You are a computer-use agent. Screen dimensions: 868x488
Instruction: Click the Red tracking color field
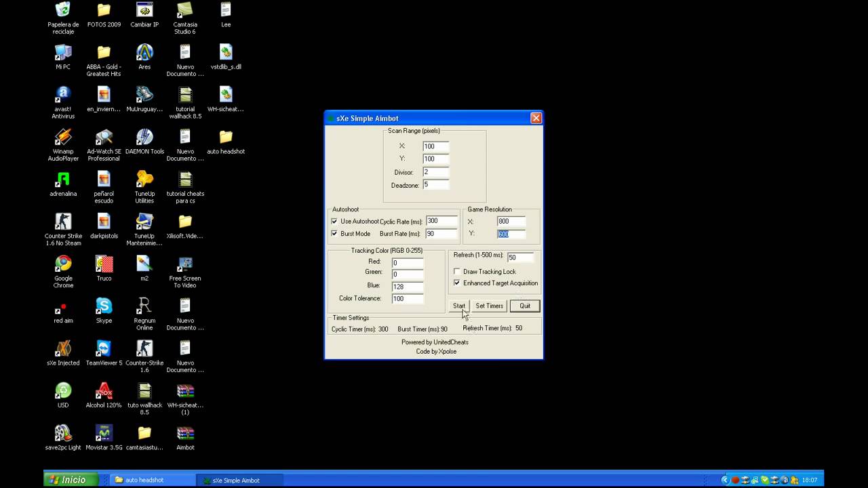(407, 262)
